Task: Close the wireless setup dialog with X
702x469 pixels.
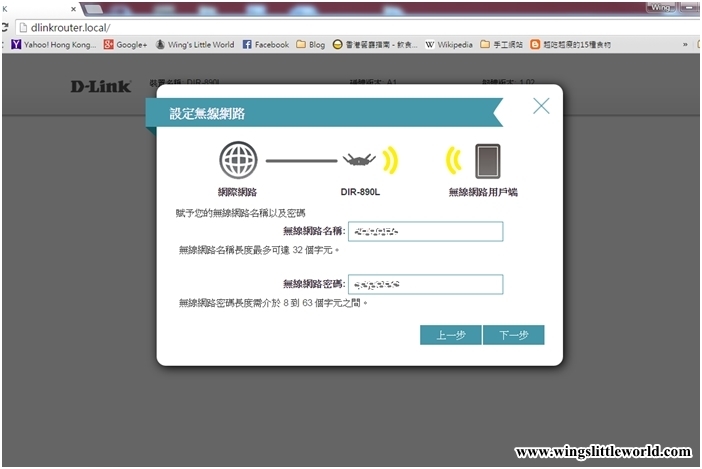Action: [541, 106]
